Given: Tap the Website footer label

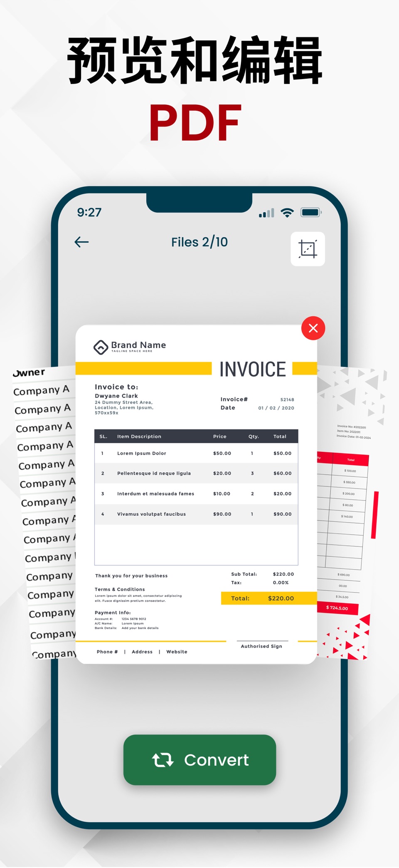Looking at the screenshot, I should coord(177,652).
